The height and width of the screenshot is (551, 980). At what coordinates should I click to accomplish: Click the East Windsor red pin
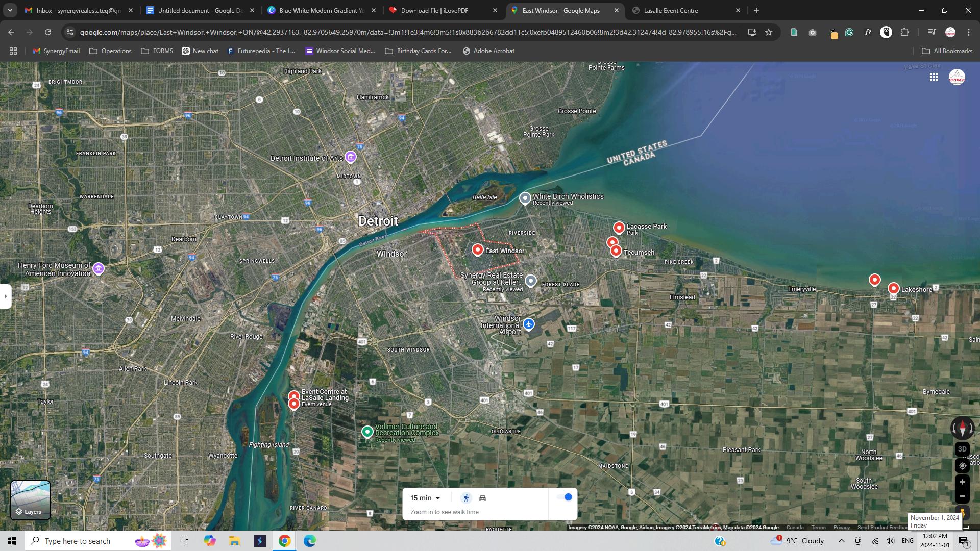click(477, 249)
